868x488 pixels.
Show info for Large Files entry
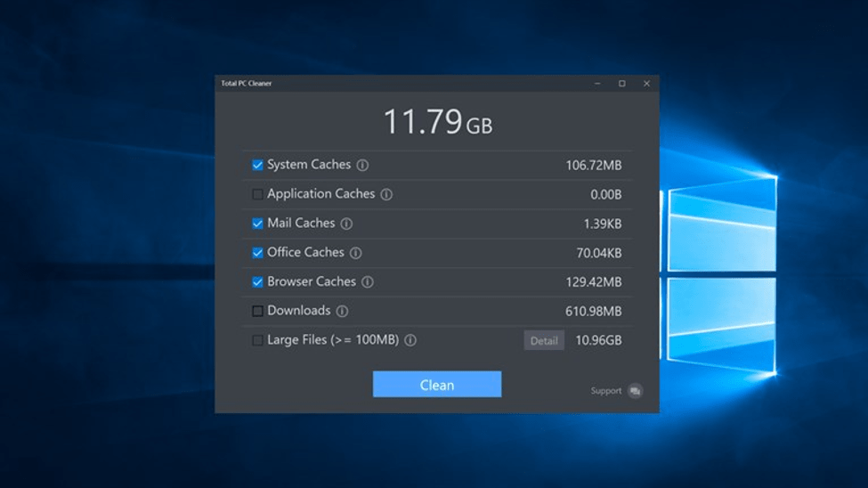tap(410, 340)
